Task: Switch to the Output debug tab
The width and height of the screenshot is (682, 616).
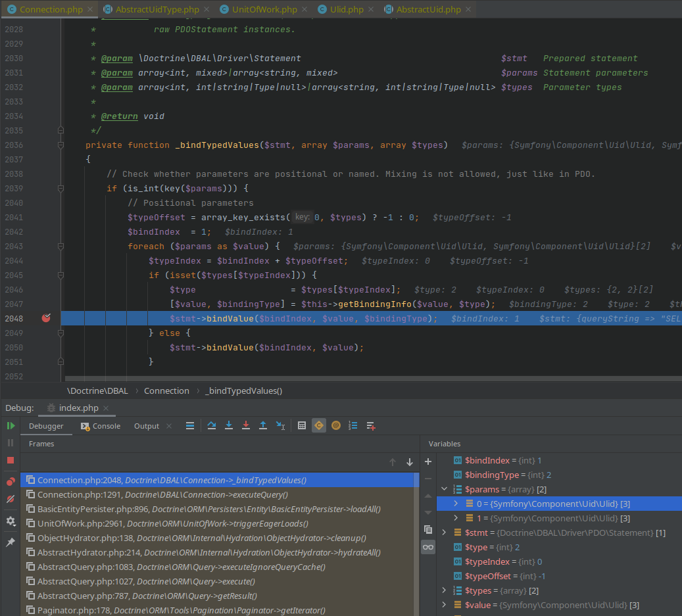Action: pos(147,426)
